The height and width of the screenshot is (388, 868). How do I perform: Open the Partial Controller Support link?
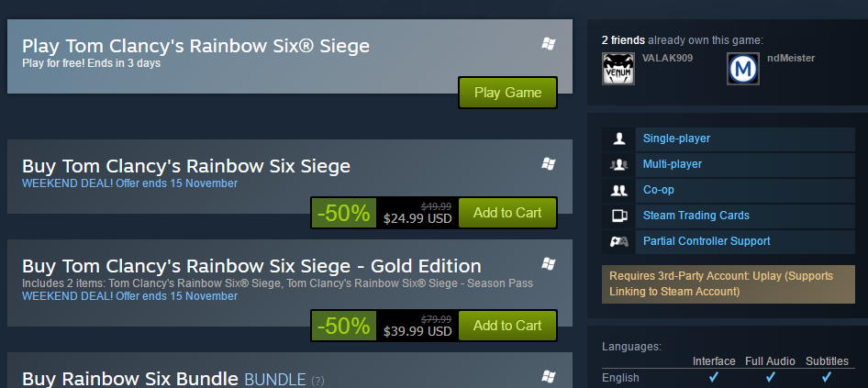(x=707, y=241)
